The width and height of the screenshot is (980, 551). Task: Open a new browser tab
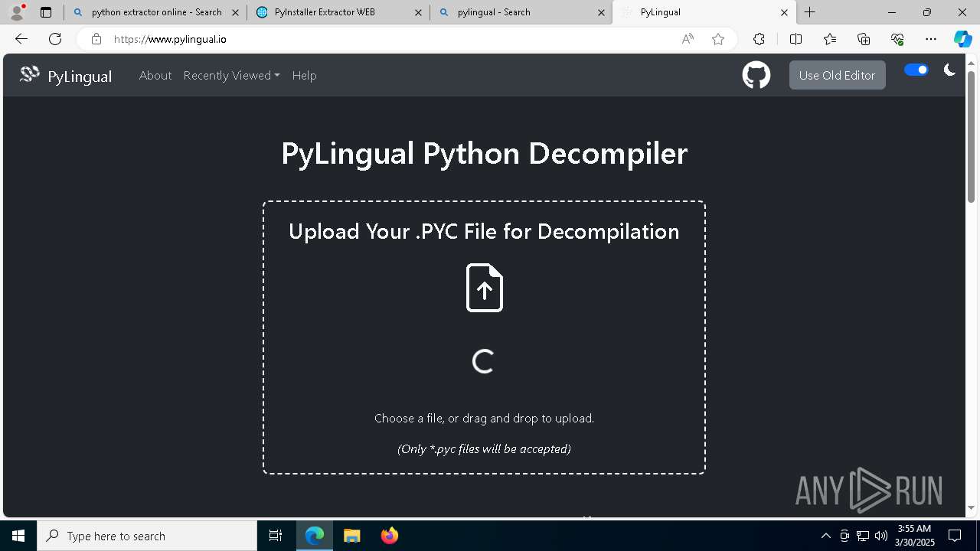coord(809,12)
